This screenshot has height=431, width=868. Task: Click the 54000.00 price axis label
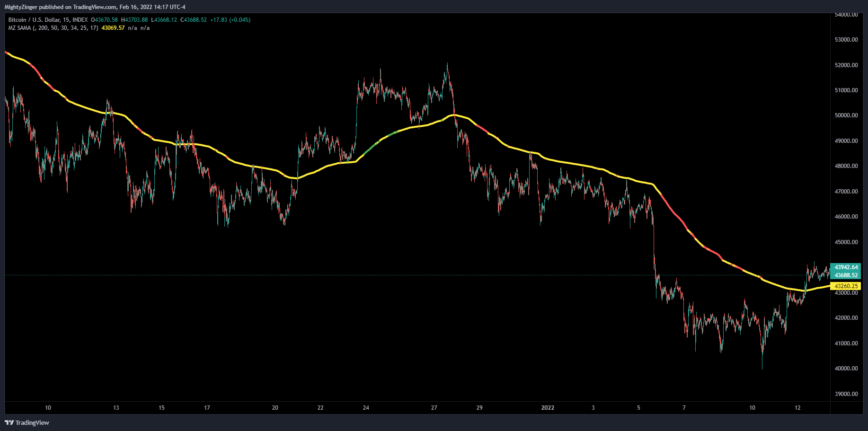[x=846, y=15]
